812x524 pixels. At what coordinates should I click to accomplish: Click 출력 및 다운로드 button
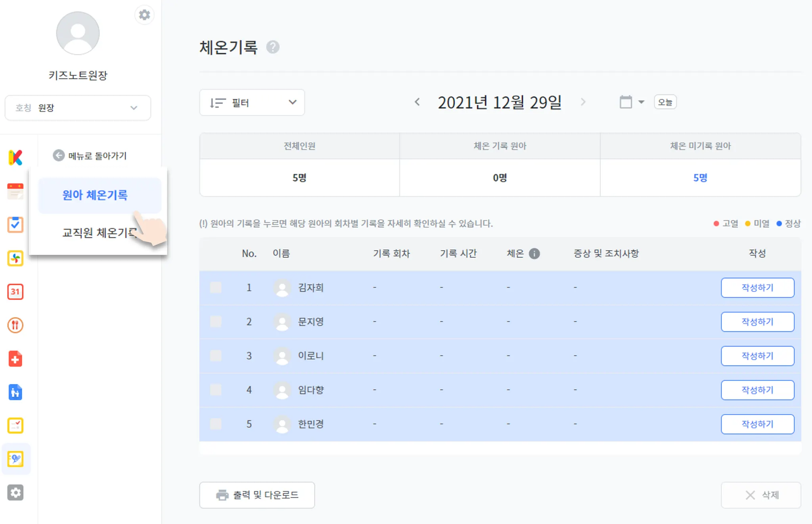point(257,495)
